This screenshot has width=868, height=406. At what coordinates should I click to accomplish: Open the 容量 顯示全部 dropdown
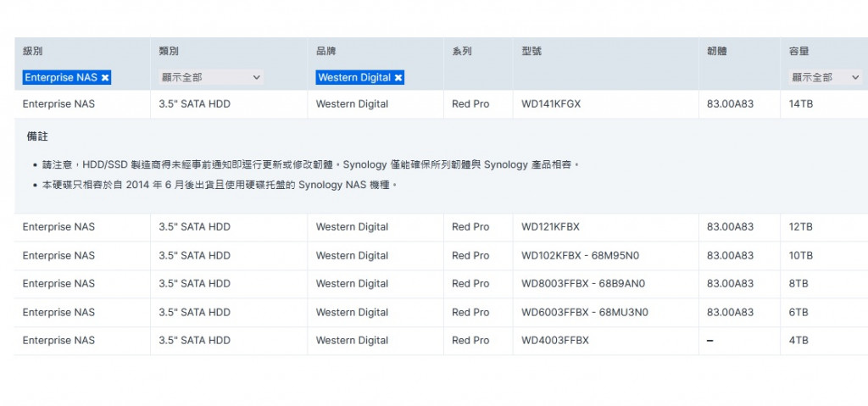click(825, 77)
